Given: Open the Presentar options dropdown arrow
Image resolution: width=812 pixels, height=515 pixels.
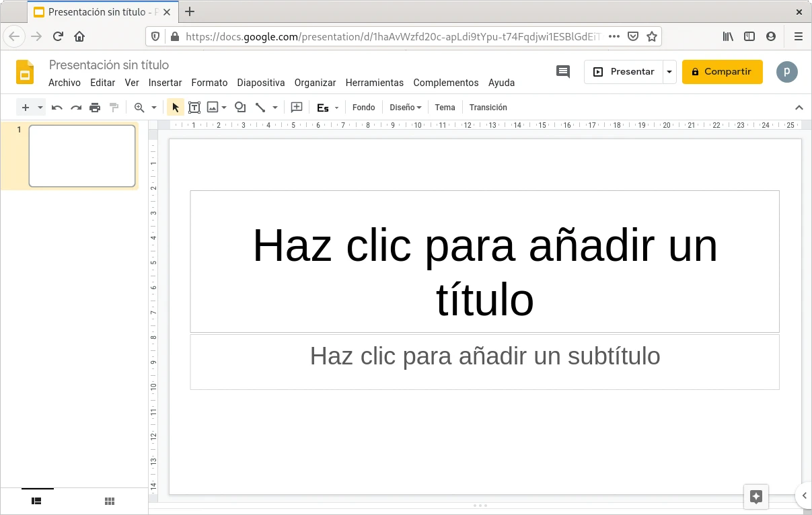Looking at the screenshot, I should pyautogui.click(x=669, y=72).
